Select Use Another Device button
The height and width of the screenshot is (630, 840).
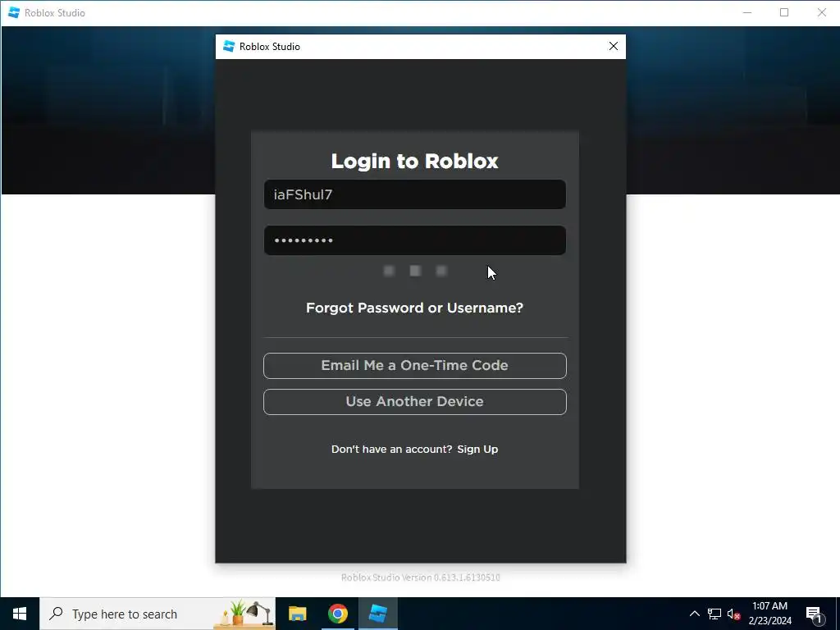(414, 402)
